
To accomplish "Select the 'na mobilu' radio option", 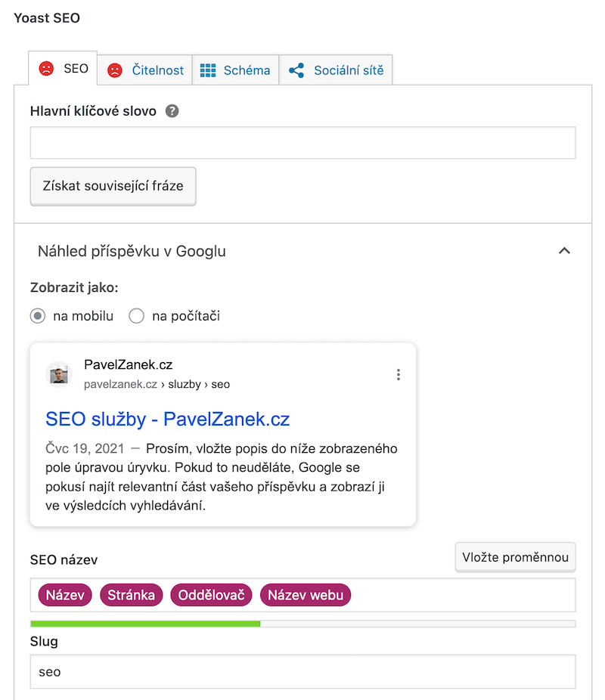I will pos(38,316).
